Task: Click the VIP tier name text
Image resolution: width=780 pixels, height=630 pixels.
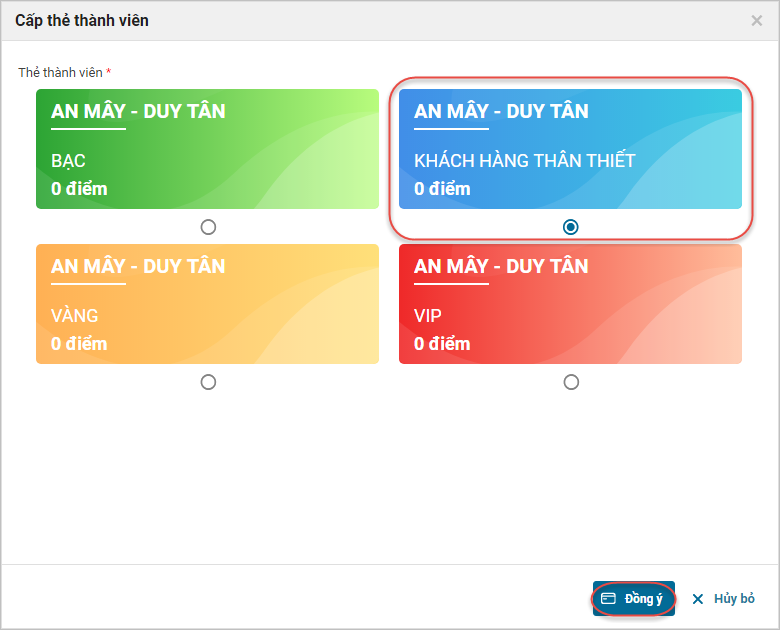Action: pos(428,316)
